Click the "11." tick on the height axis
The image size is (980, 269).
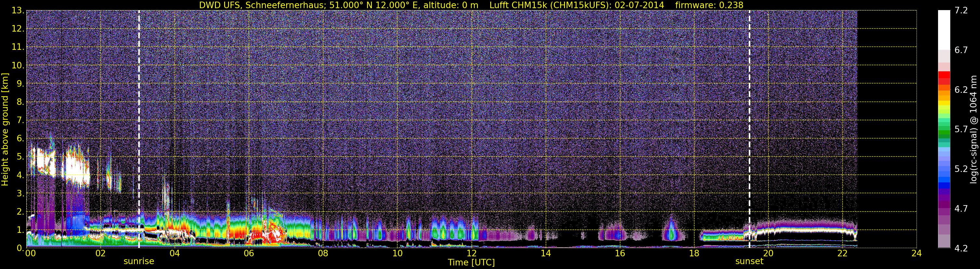18,47
